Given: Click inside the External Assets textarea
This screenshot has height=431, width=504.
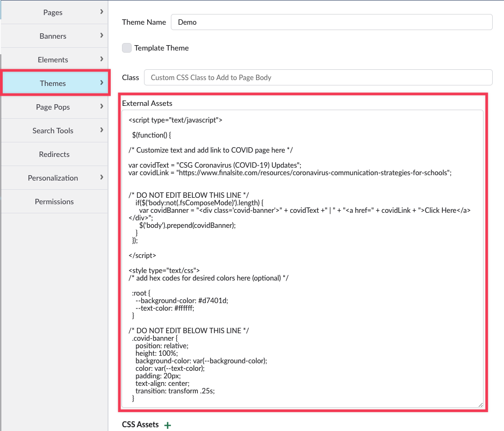Looking at the screenshot, I should [302, 258].
